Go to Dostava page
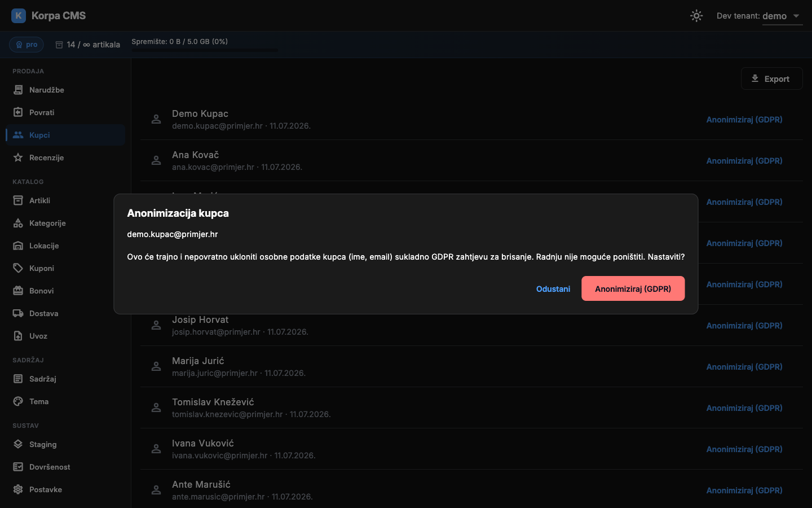The width and height of the screenshot is (812, 508). [65, 313]
